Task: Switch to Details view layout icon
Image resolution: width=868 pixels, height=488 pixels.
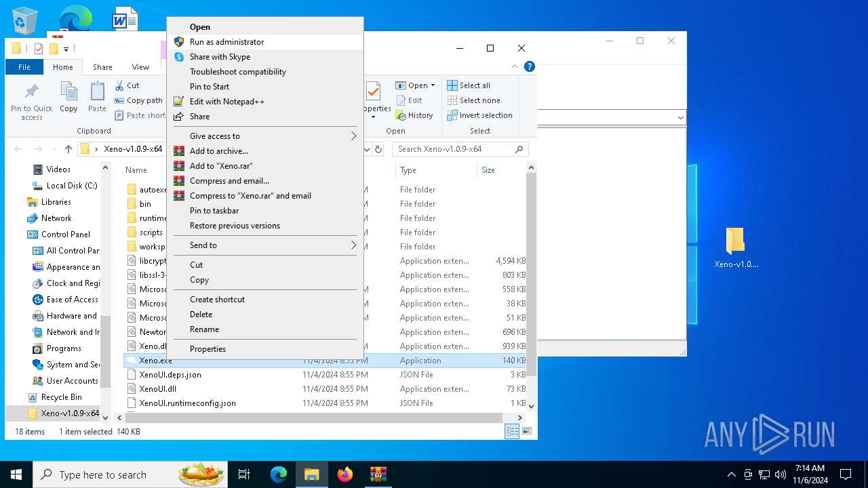Action: (513, 431)
